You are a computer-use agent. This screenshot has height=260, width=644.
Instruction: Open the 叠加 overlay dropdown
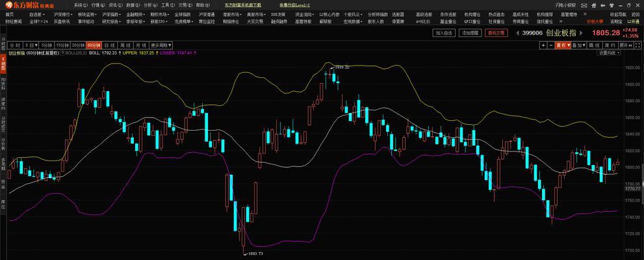tap(579, 45)
